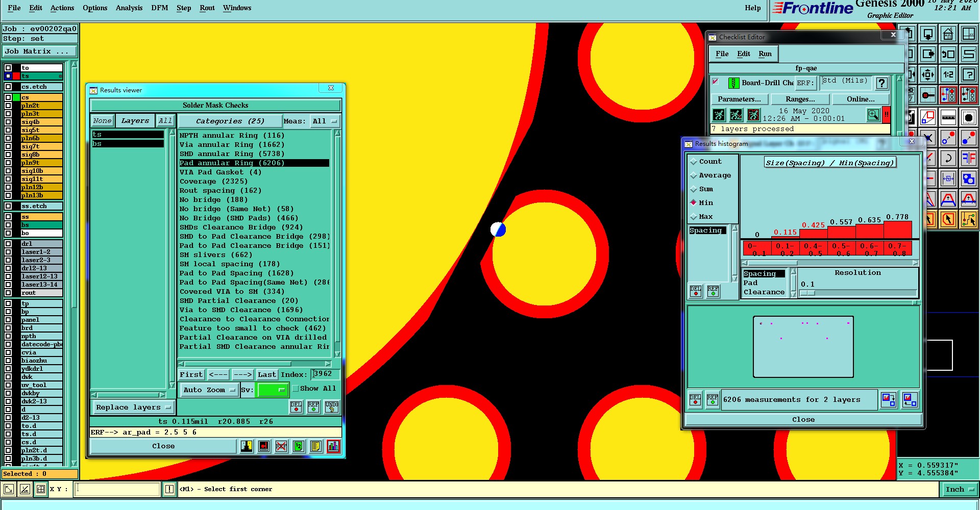
Task: Open the Inch units dropdown
Action: coord(960,490)
